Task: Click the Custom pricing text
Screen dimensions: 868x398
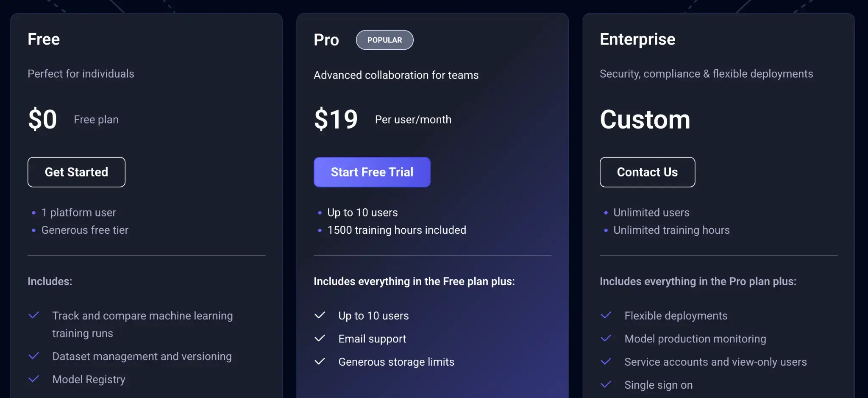Action: (645, 119)
